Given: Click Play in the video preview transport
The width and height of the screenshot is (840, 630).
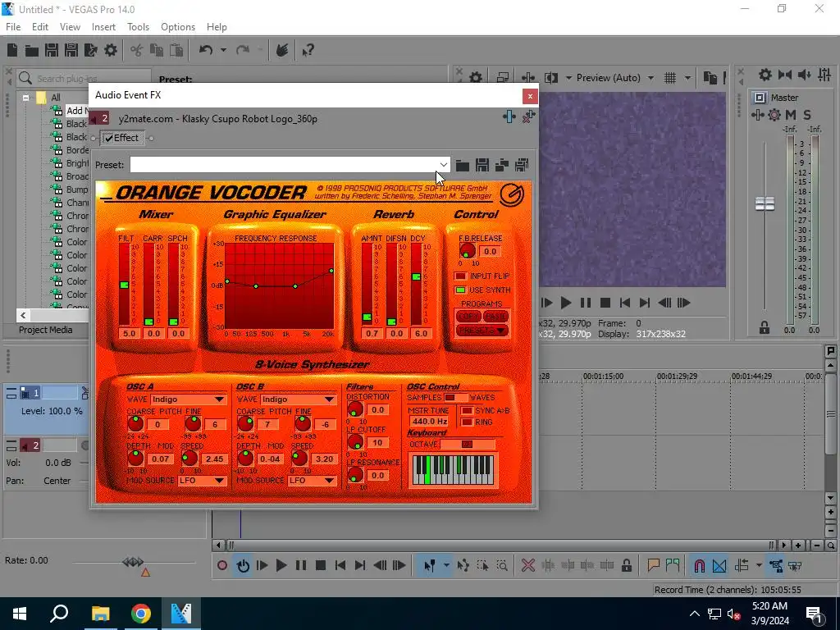Looking at the screenshot, I should (x=565, y=303).
